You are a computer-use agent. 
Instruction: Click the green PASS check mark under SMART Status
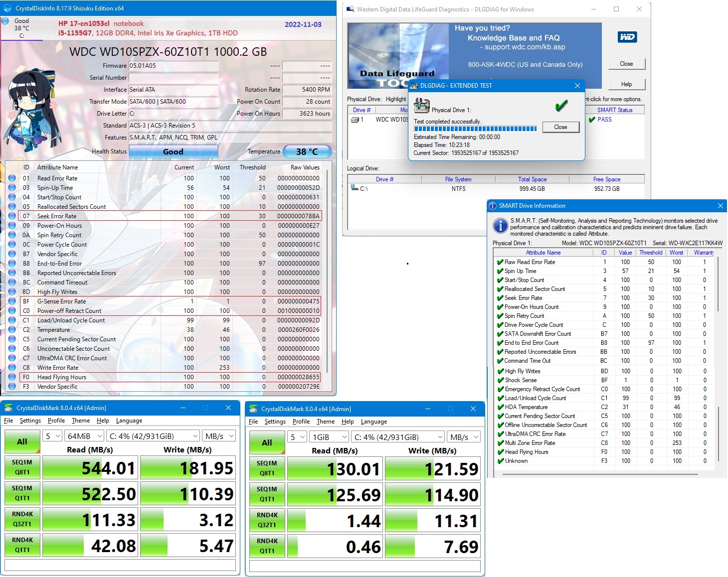point(592,120)
